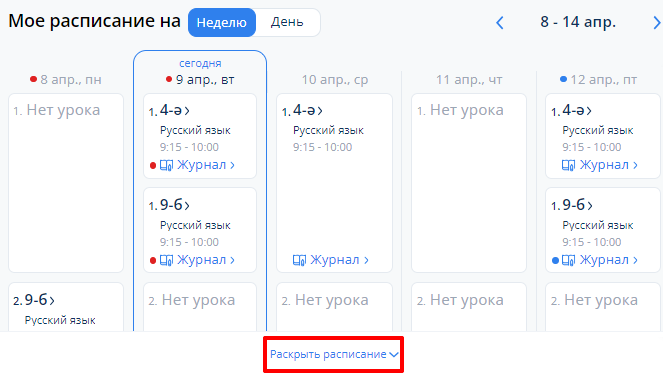Open Журнал for 9-б on 9 апр.
This screenshot has width=663, height=374.
(197, 260)
